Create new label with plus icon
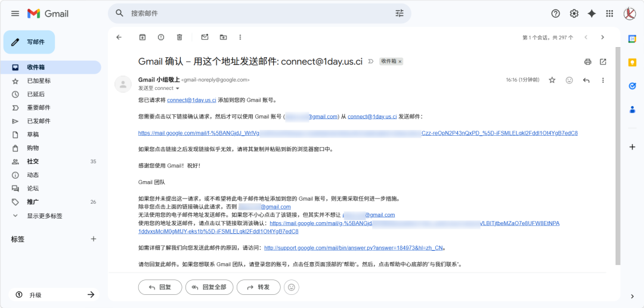 [93, 239]
